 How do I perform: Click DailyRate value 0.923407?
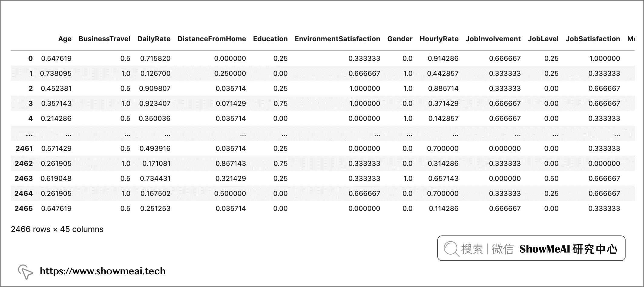pos(155,103)
